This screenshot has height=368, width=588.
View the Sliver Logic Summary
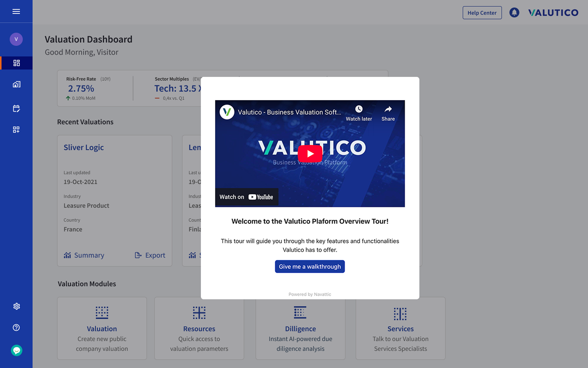click(84, 255)
